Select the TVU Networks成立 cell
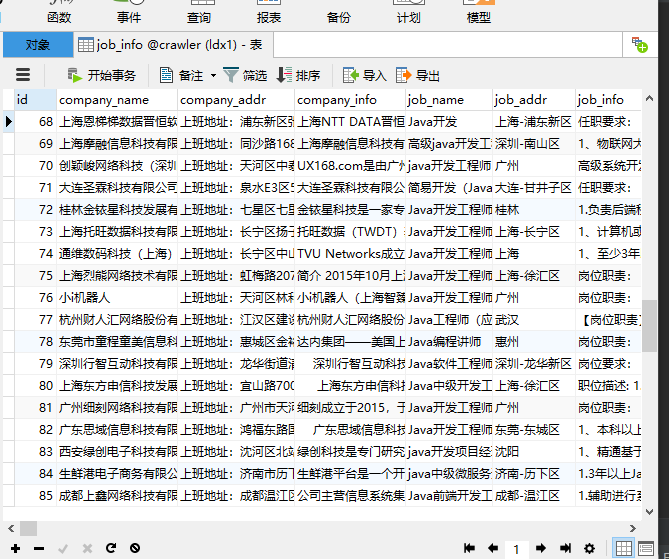 tap(350, 254)
